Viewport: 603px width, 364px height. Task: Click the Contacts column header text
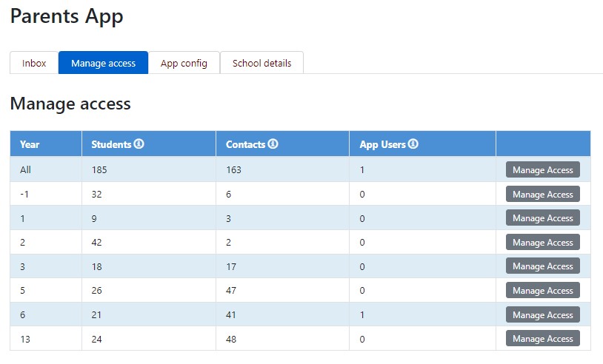(x=245, y=144)
